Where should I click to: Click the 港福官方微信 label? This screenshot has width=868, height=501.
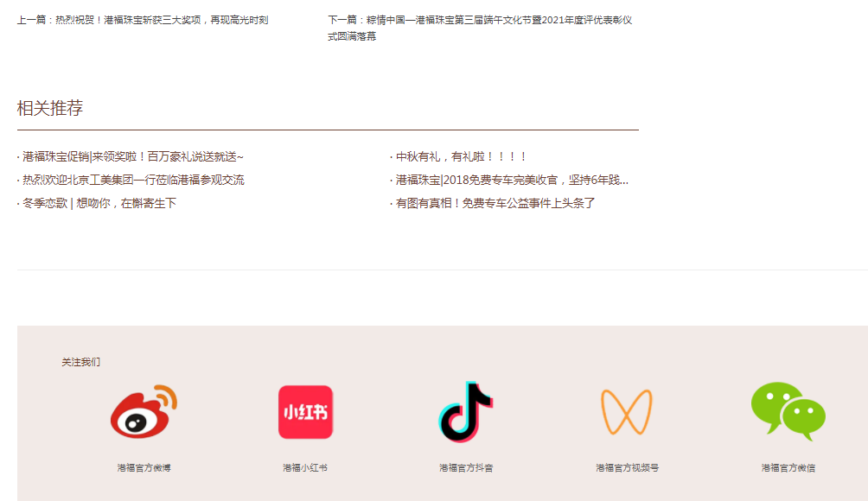coord(788,467)
